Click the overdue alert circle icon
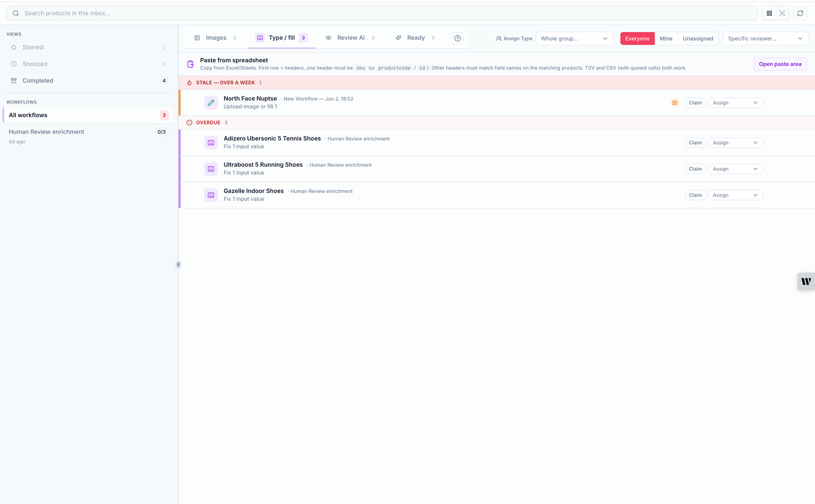Image resolution: width=815 pixels, height=504 pixels. click(189, 123)
